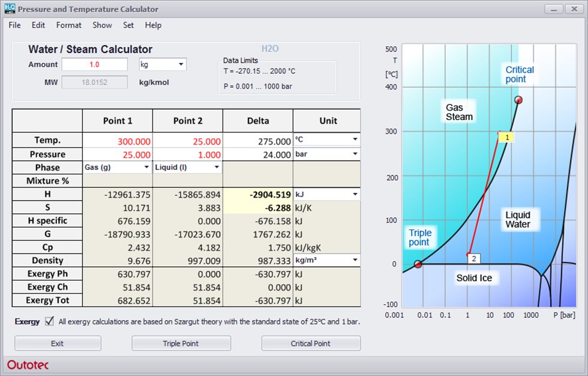Click the Exit button
Image resolution: width=588 pixels, height=376 pixels.
coord(58,344)
